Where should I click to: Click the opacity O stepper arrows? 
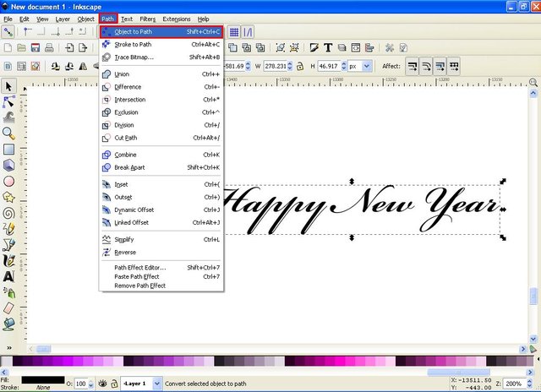[x=90, y=384]
